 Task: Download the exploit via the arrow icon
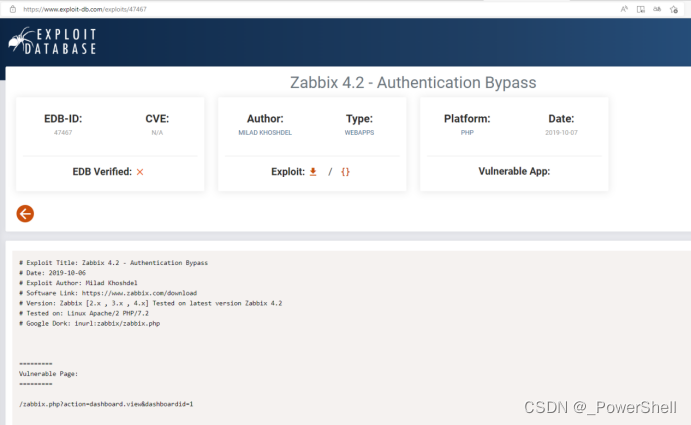click(313, 171)
